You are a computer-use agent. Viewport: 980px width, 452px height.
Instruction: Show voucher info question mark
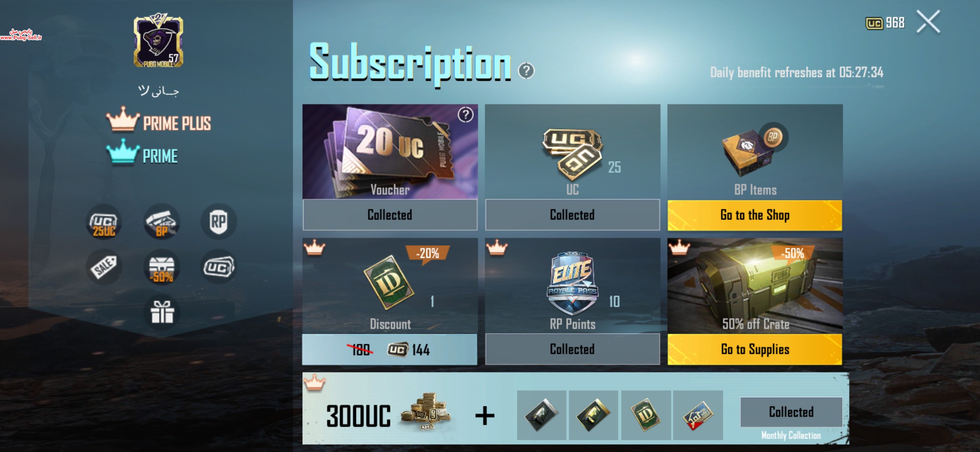(465, 115)
